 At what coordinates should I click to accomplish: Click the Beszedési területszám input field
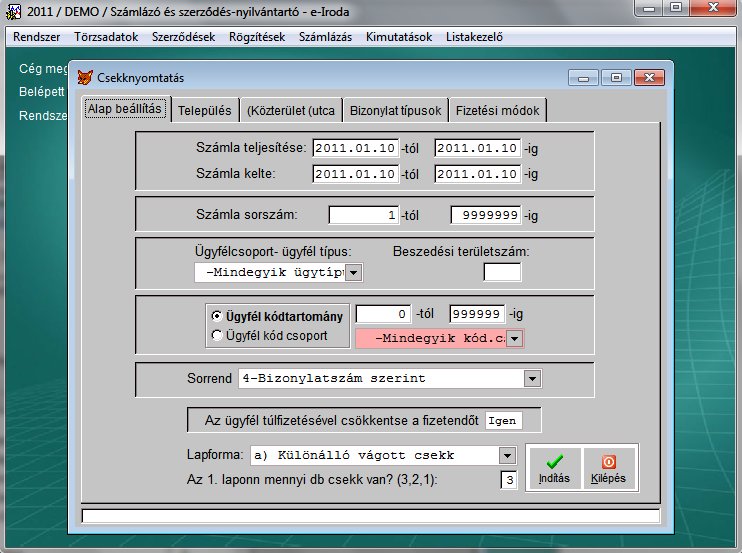point(502,272)
